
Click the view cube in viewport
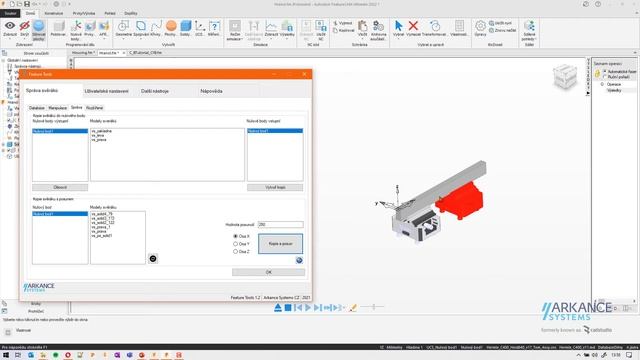click(565, 76)
